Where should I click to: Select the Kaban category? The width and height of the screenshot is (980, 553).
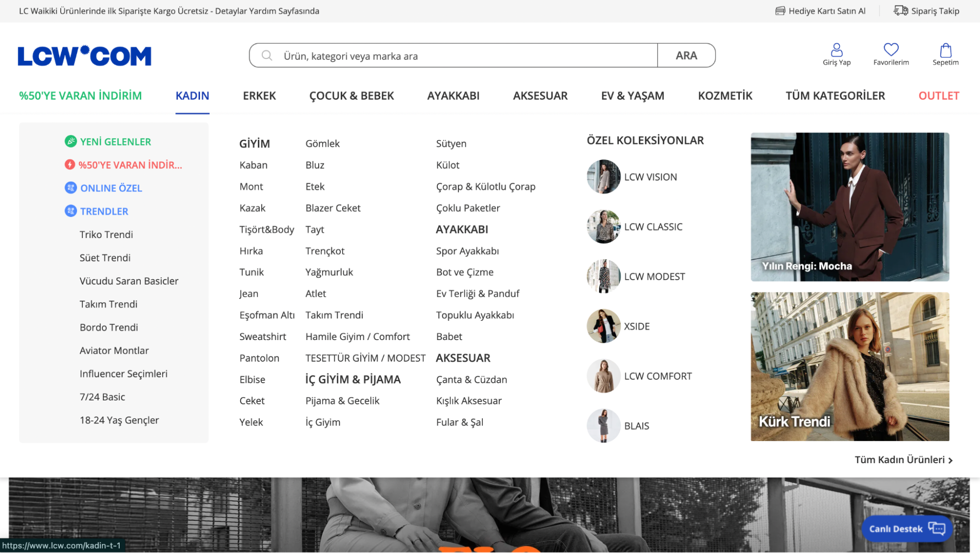(253, 165)
